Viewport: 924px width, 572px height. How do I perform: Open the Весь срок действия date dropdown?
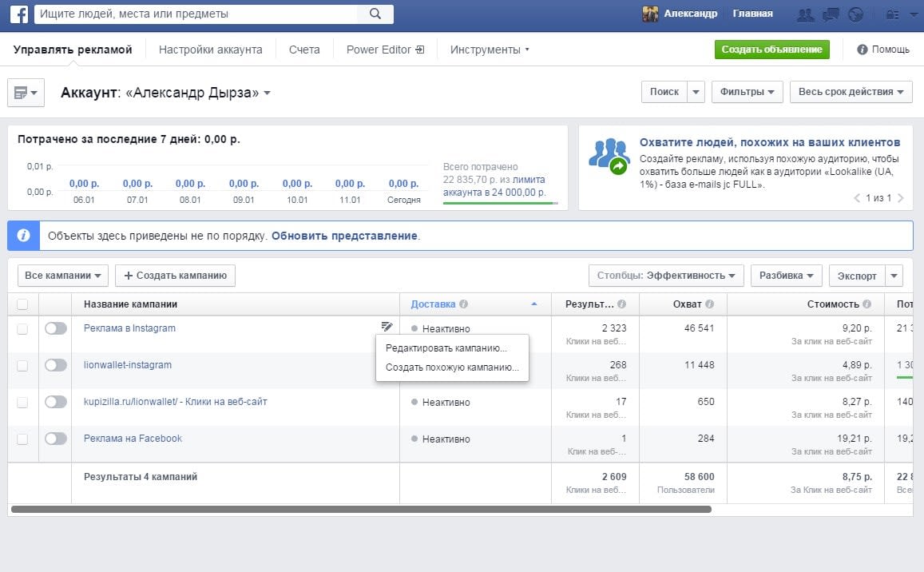click(x=851, y=92)
